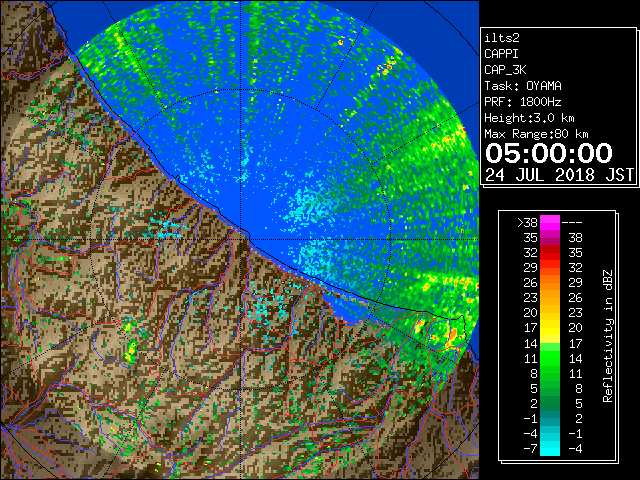This screenshot has height=480, width=640.
Task: Click the '24 JUL 2018 JST' date
Action: (x=560, y=175)
